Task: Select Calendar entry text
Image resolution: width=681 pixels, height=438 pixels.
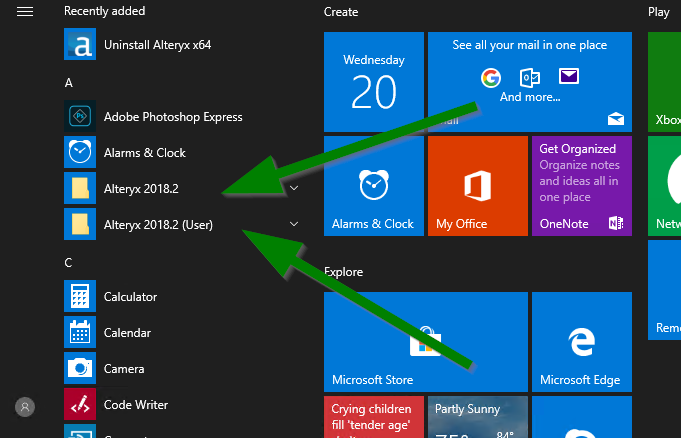Action: pos(127,333)
